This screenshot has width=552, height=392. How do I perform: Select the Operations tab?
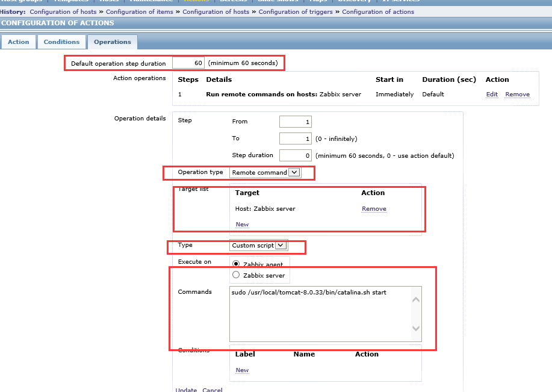click(113, 42)
